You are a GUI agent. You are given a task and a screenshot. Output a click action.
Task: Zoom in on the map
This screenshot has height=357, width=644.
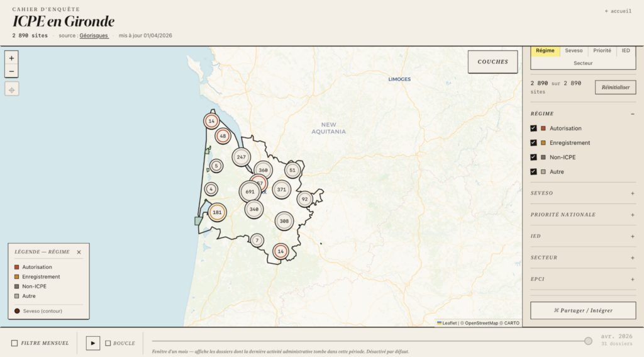[12, 58]
